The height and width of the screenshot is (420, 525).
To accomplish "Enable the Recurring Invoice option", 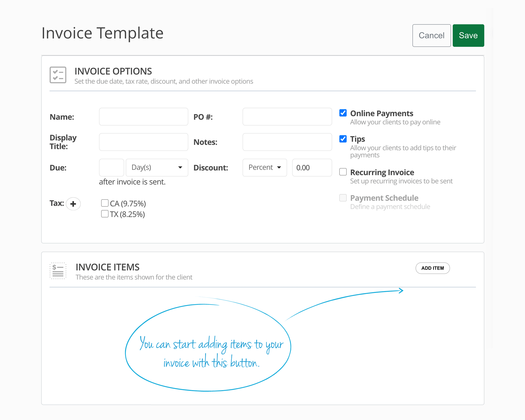I will (x=343, y=172).
